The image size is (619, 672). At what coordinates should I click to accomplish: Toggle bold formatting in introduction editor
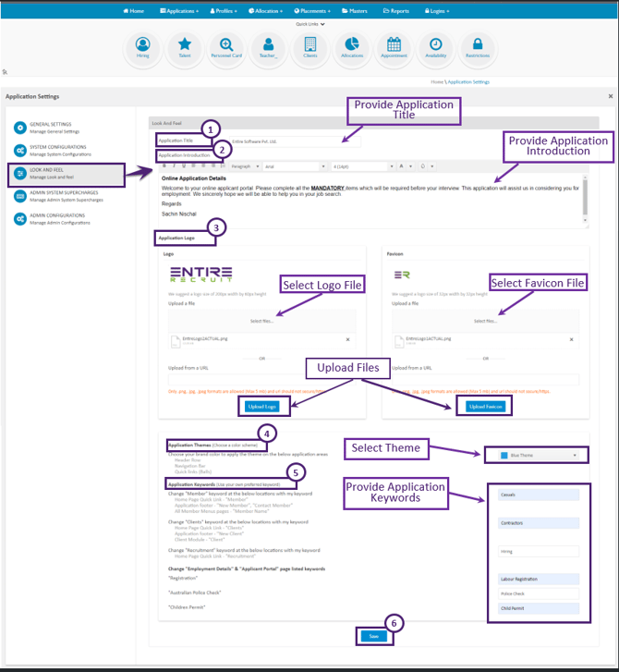[164, 166]
